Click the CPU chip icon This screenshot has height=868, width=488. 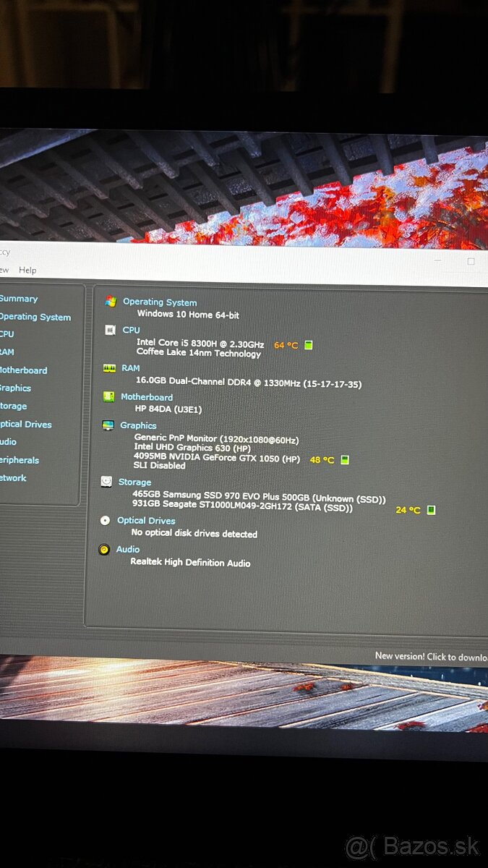(x=110, y=330)
